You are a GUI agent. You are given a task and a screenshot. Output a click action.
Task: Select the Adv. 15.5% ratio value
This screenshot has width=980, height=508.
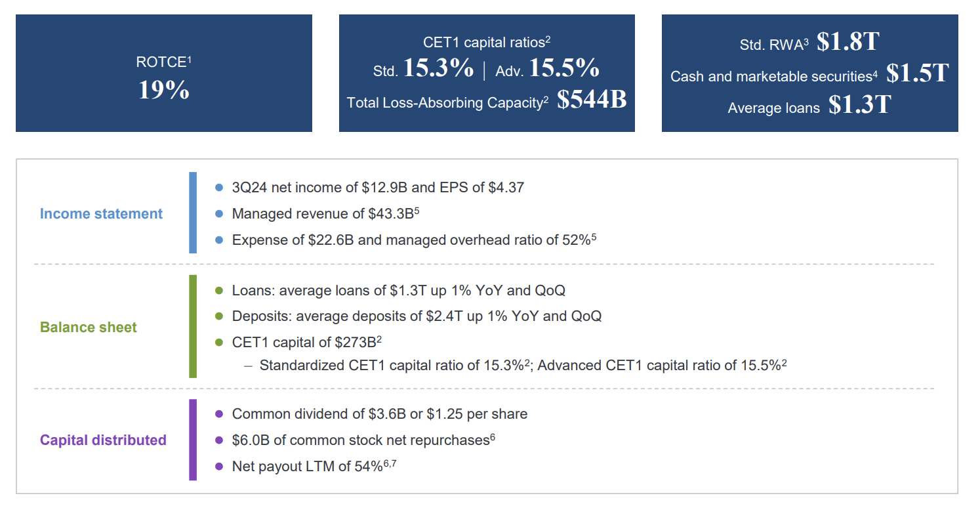tap(564, 68)
